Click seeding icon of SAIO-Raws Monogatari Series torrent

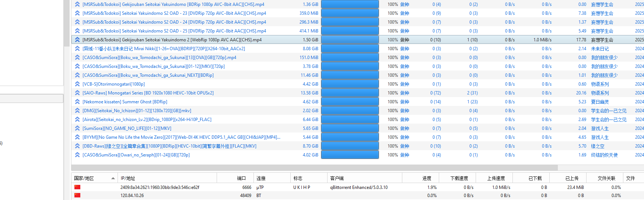pyautogui.click(x=77, y=93)
